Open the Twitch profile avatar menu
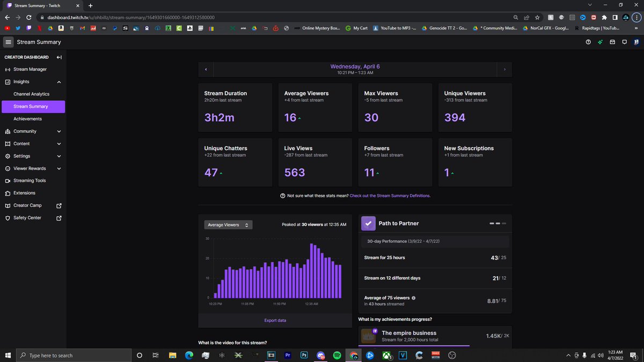644x362 pixels. tap(636, 42)
